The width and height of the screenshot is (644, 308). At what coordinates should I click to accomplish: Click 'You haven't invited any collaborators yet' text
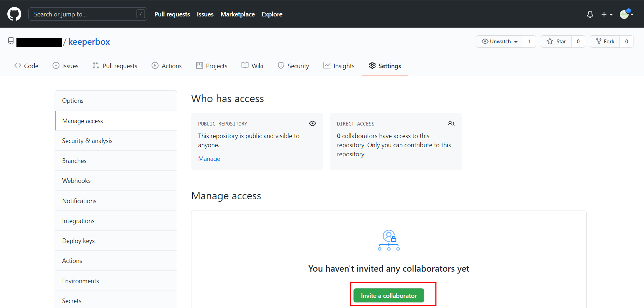pos(389,268)
